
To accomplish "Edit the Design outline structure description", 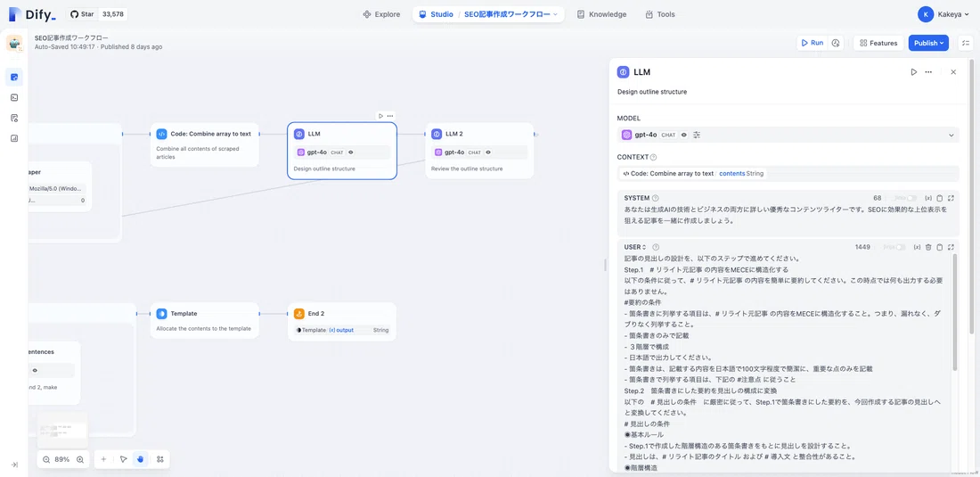I will tap(652, 92).
